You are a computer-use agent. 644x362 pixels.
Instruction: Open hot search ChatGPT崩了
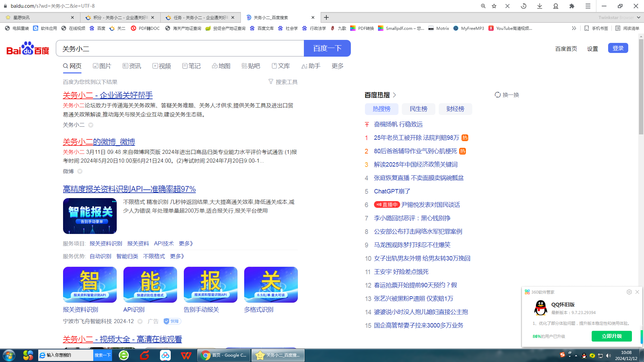point(392,191)
